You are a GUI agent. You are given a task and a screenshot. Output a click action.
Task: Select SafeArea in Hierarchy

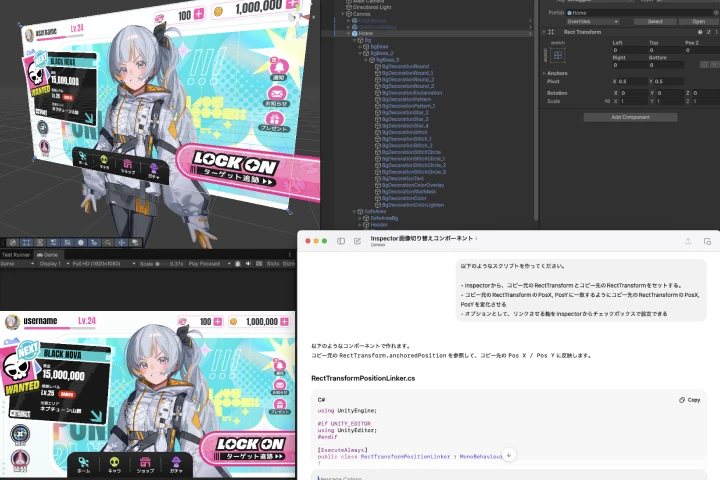click(x=375, y=212)
